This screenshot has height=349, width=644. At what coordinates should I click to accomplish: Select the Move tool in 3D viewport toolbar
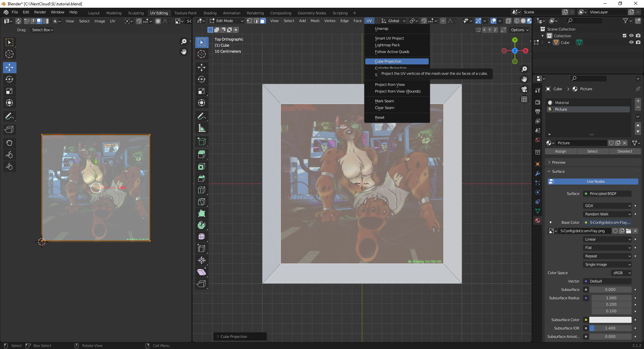pyautogui.click(x=202, y=67)
